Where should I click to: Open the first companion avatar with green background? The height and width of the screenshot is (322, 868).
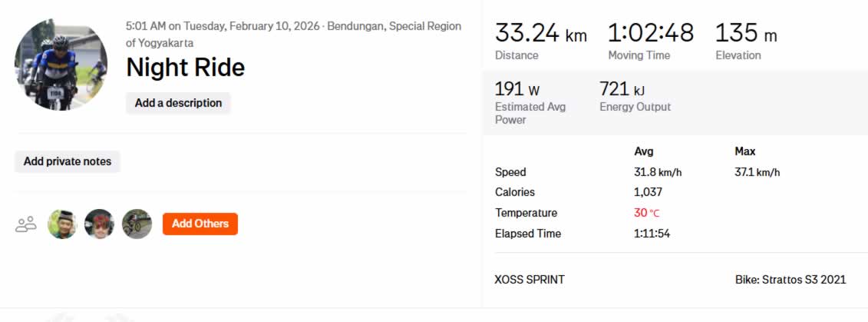pyautogui.click(x=62, y=224)
